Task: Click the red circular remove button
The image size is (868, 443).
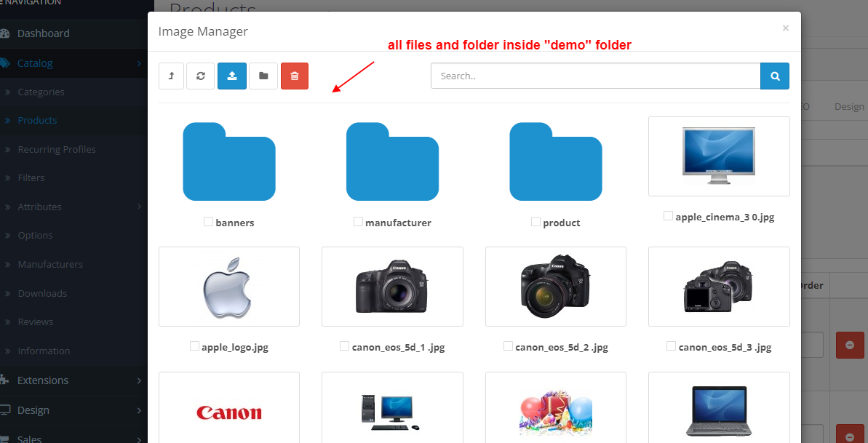Action: (849, 345)
